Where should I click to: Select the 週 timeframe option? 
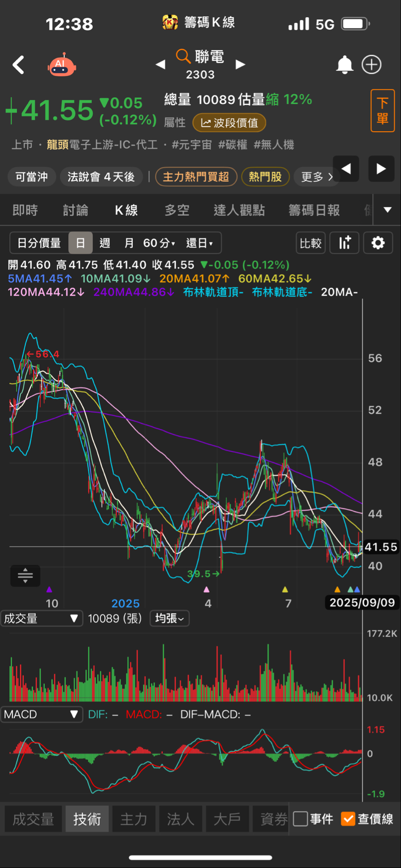(x=105, y=243)
